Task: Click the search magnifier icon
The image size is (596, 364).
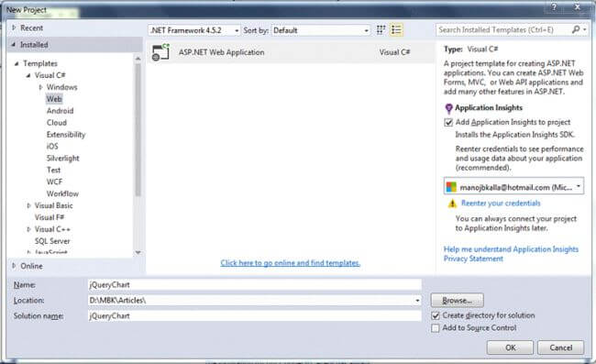Action: click(x=576, y=29)
